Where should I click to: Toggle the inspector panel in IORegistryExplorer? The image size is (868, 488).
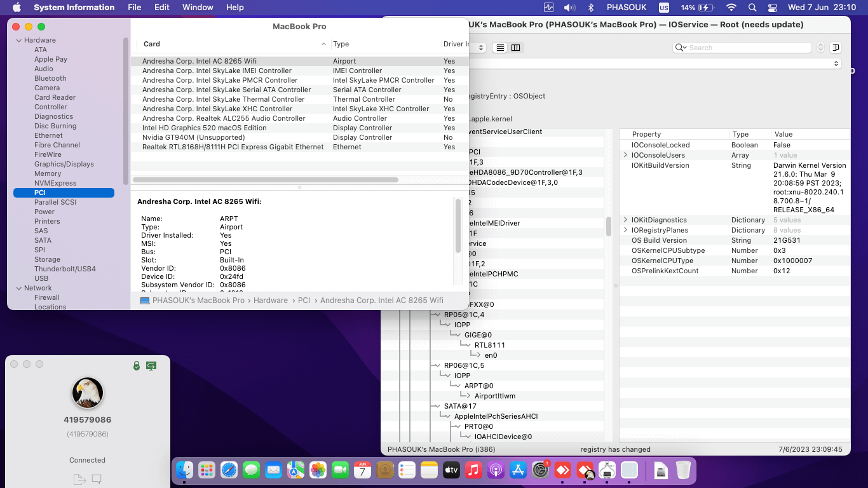coord(836,47)
